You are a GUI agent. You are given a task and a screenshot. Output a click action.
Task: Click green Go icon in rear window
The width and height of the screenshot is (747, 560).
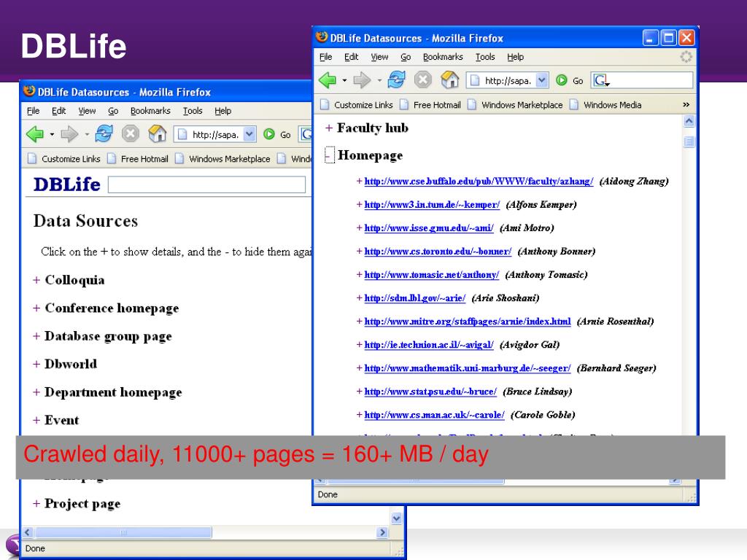coord(269,135)
